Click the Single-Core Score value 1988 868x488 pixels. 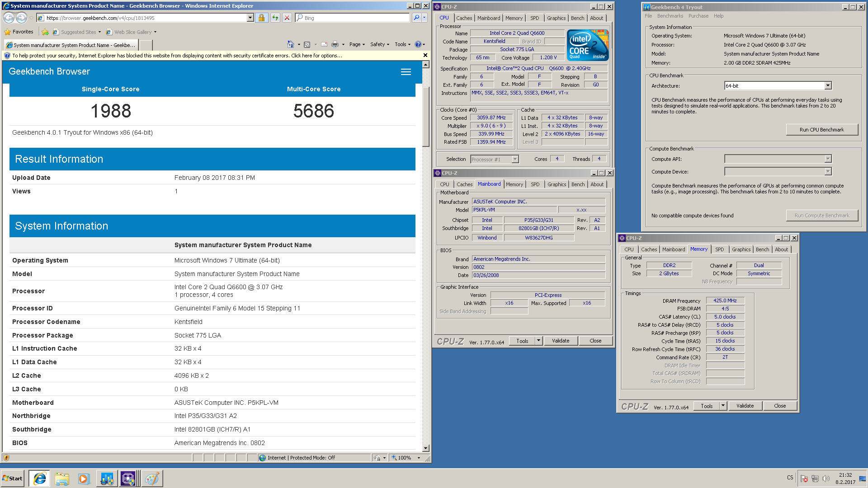coord(111,111)
